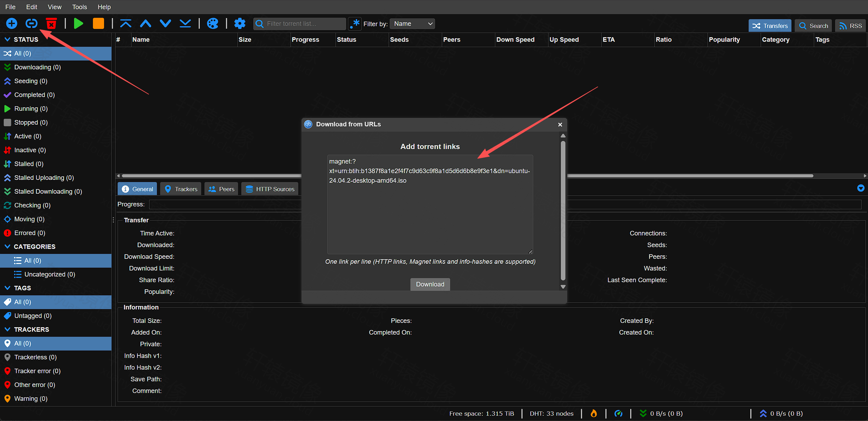Image resolution: width=868 pixels, height=421 pixels.
Task: Click the Add Torrent File plus icon
Action: click(x=12, y=24)
